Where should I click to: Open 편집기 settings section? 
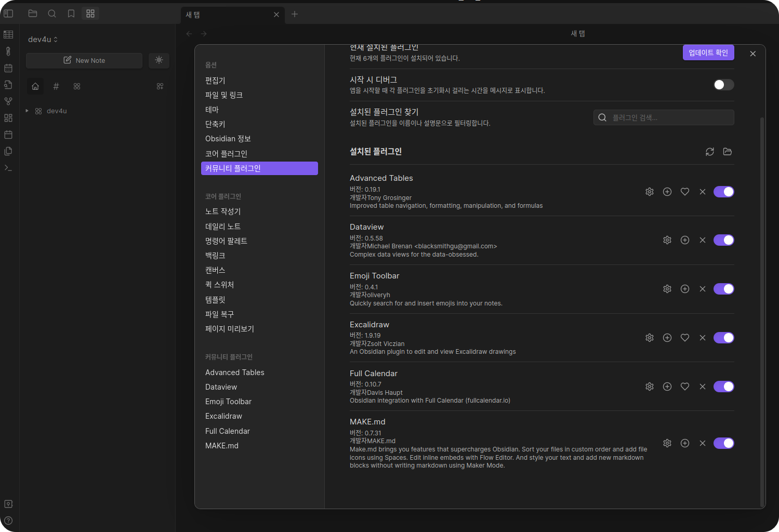259,81
